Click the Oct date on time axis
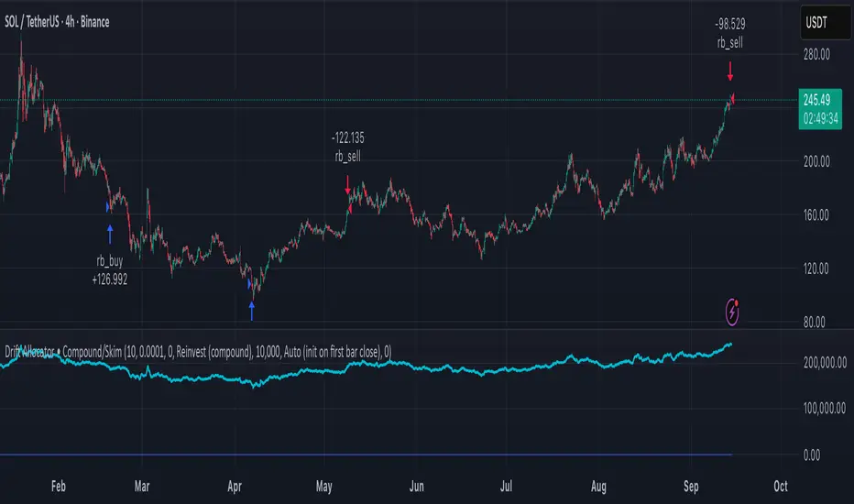 (781, 486)
